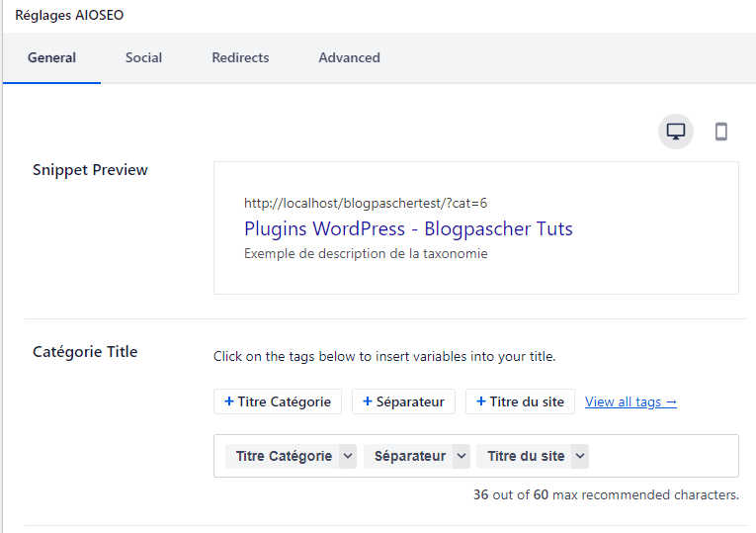
Task: Expand the Titre Catégorie tag dropdown arrow
Action: (x=348, y=456)
